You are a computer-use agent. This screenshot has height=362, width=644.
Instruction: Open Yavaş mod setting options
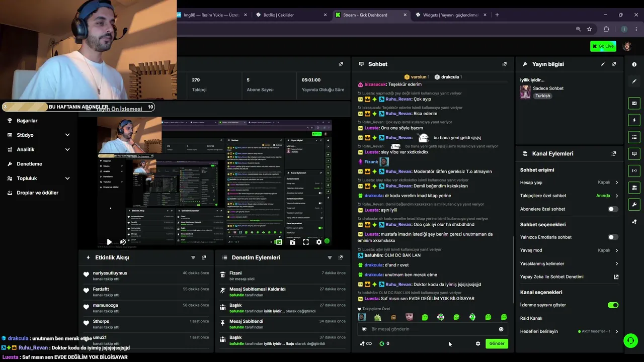569,250
